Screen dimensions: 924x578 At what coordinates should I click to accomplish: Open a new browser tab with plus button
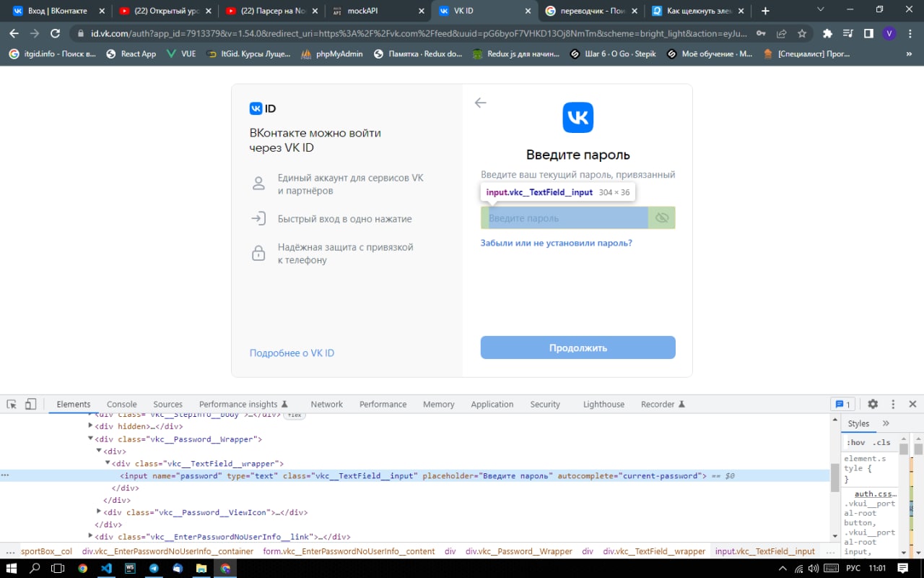click(765, 11)
